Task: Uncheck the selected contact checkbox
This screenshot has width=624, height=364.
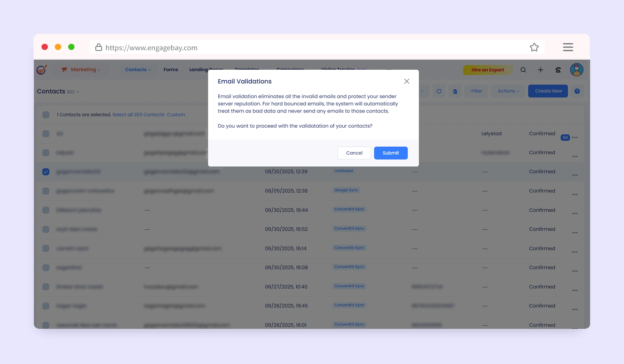Action: [46, 172]
